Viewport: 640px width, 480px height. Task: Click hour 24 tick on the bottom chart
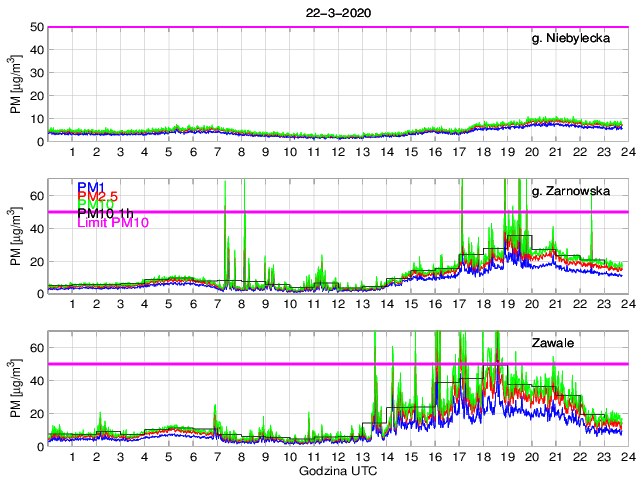point(625,456)
